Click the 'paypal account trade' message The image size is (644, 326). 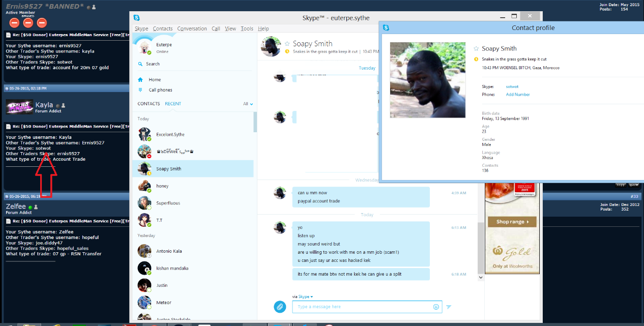[319, 201]
